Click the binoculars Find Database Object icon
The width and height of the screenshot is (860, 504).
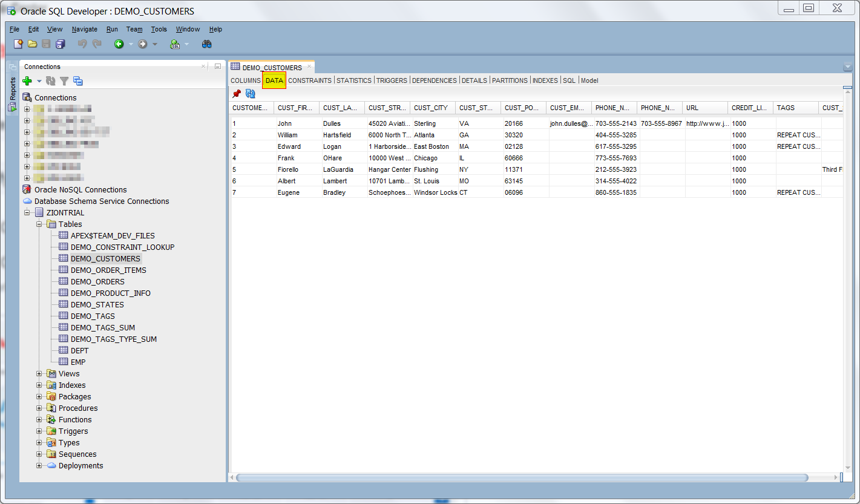(x=207, y=44)
